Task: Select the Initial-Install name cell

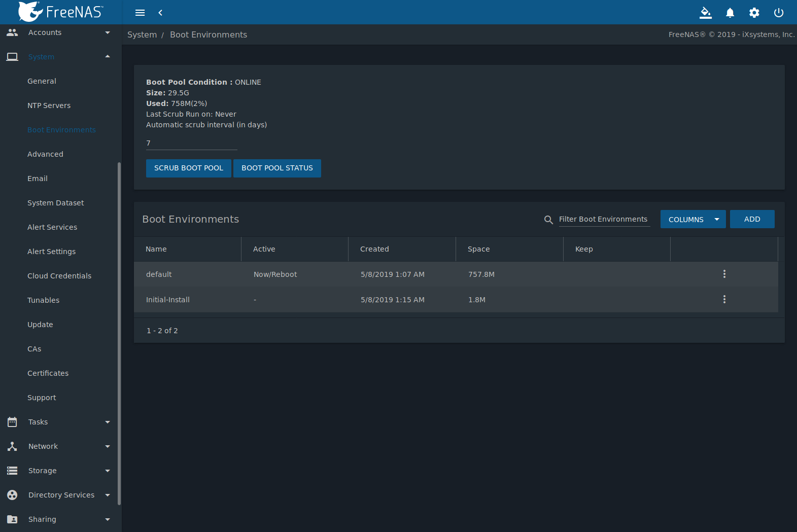Action: [168, 300]
